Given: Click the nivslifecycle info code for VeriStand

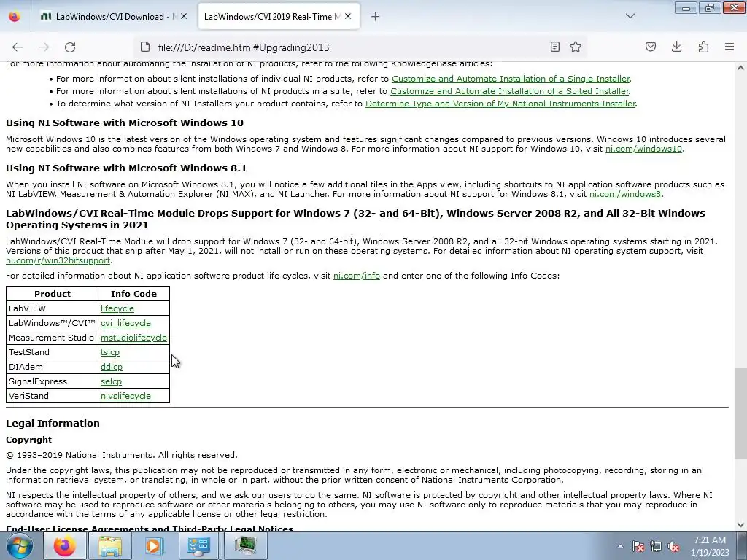Looking at the screenshot, I should click(x=125, y=396).
